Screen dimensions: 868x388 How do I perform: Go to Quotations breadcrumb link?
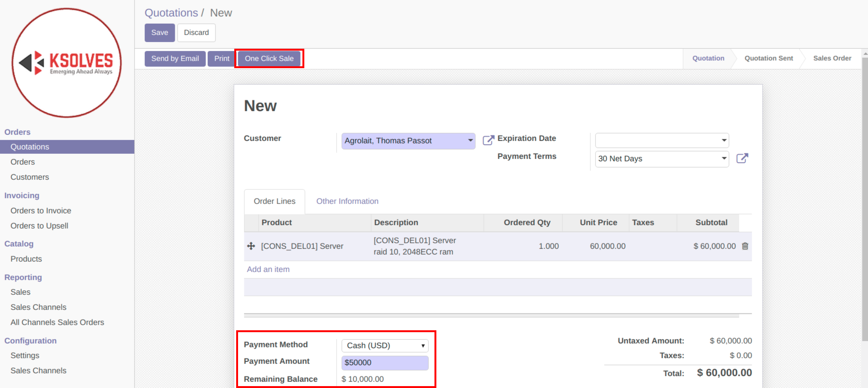pyautogui.click(x=171, y=13)
